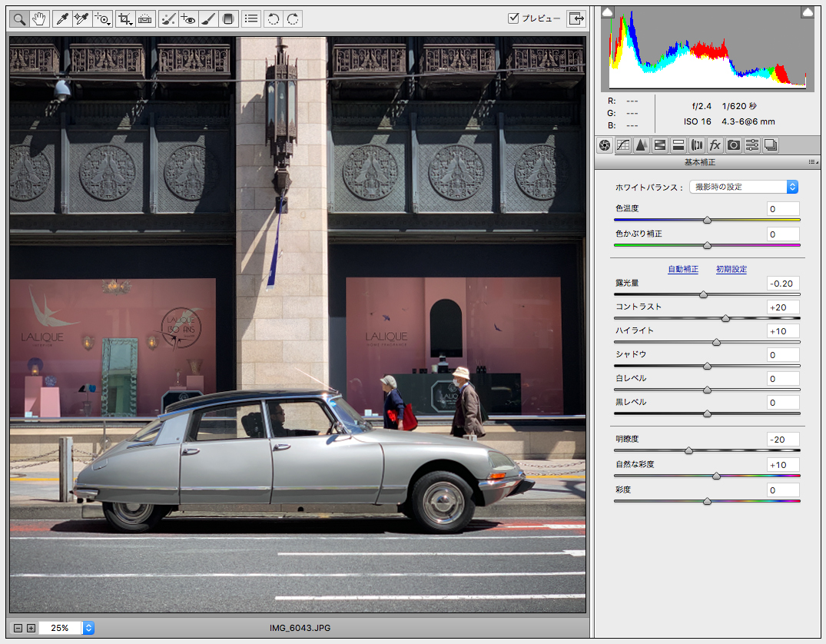Toggle highlight clipping warning on histogram
This screenshot has height=644, width=826.
[x=807, y=12]
